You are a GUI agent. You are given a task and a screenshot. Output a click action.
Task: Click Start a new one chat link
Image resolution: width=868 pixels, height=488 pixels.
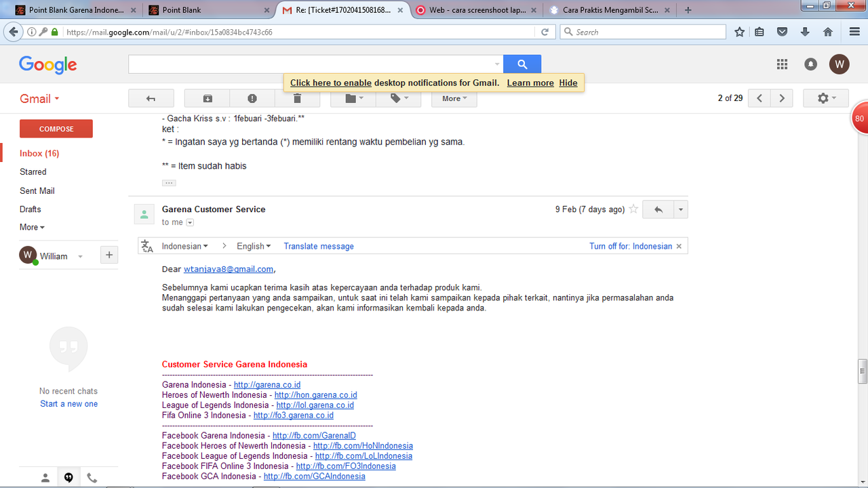[68, 404]
